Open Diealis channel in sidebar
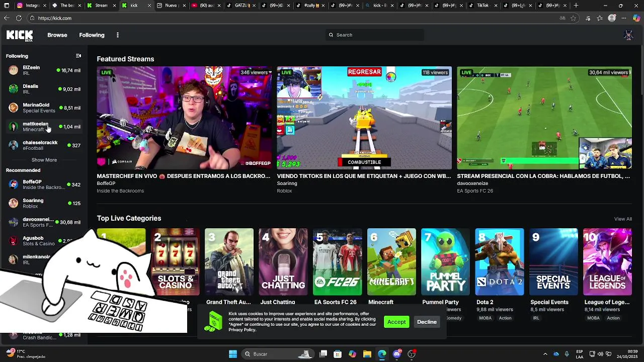 44,89
